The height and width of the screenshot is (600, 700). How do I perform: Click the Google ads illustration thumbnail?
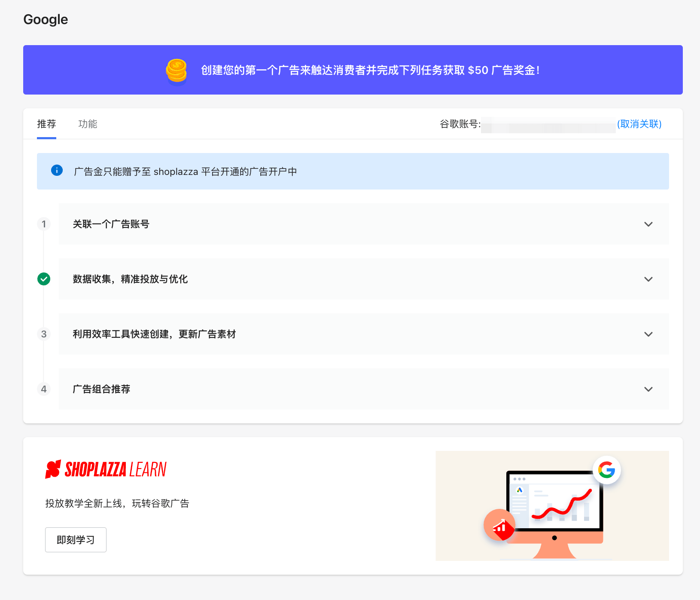552,506
